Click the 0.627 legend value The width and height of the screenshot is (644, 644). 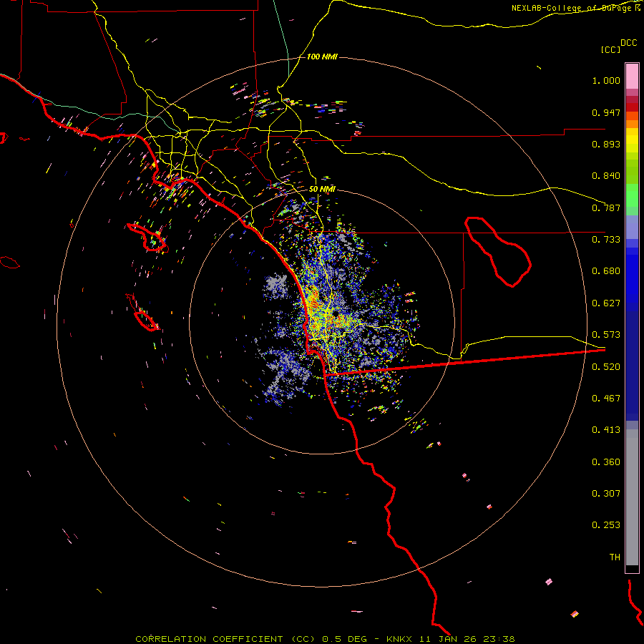coord(606,303)
